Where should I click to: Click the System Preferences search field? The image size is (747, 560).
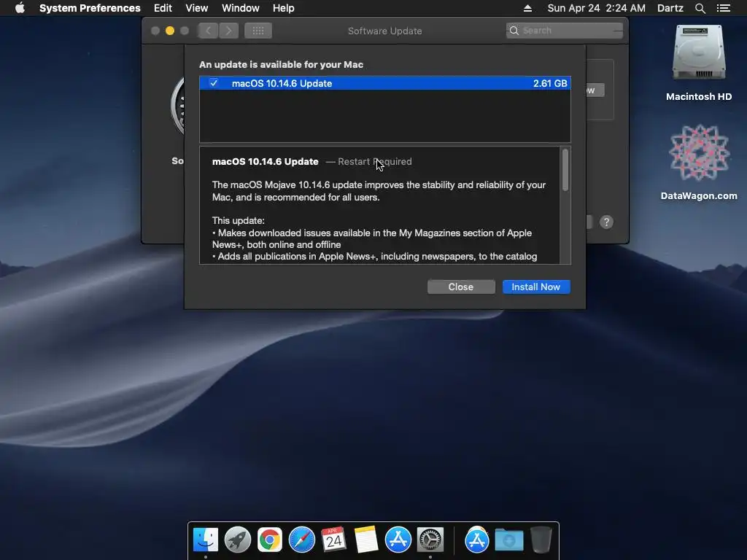(565, 31)
